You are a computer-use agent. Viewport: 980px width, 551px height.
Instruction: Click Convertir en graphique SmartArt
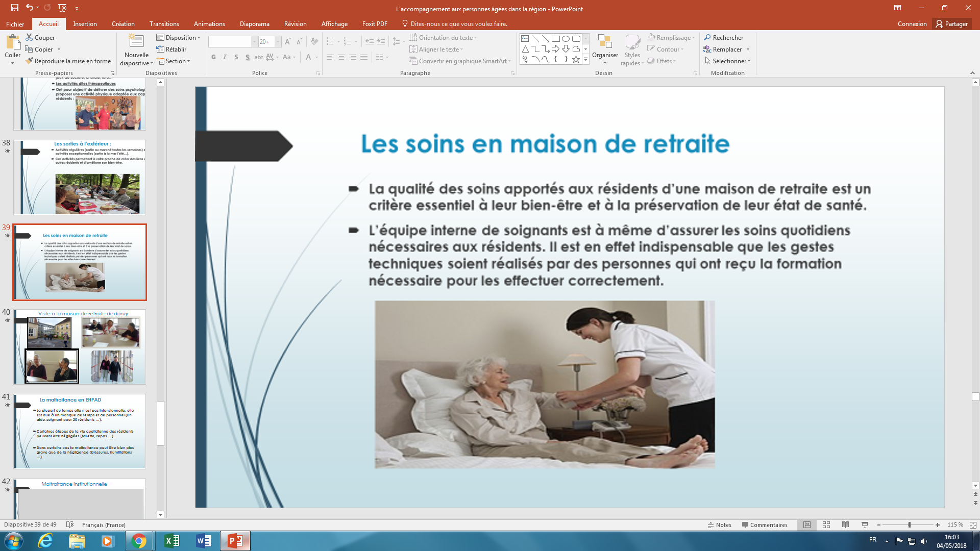pyautogui.click(x=460, y=61)
